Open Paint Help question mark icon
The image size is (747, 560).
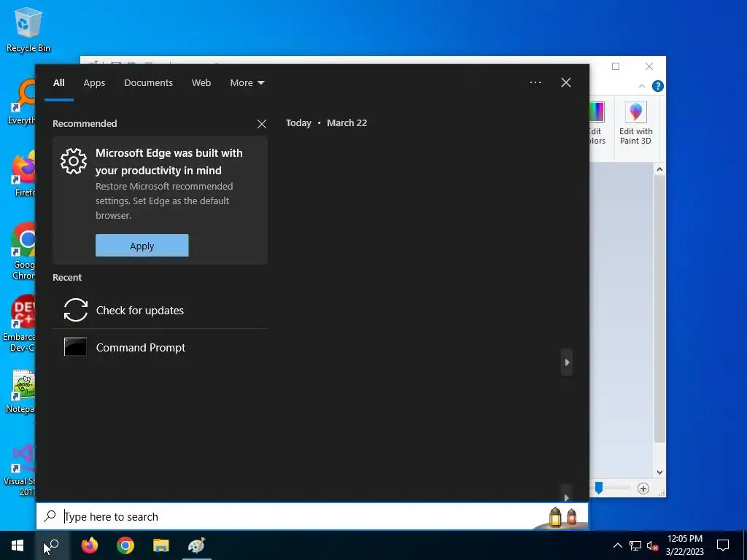[657, 86]
